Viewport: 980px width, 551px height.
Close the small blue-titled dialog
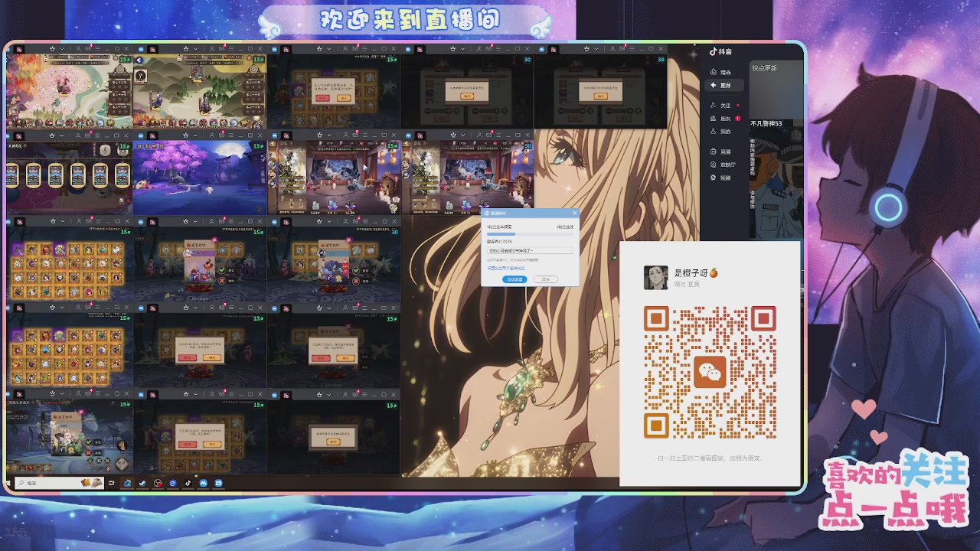tap(574, 213)
